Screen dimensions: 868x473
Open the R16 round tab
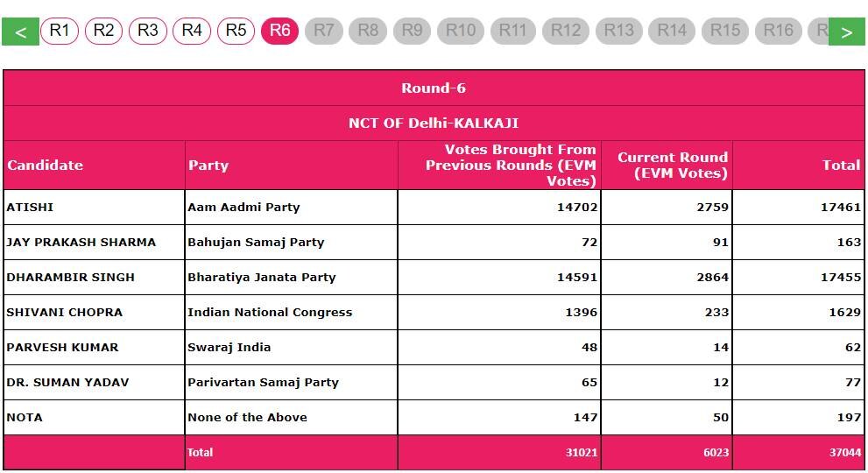click(x=778, y=31)
